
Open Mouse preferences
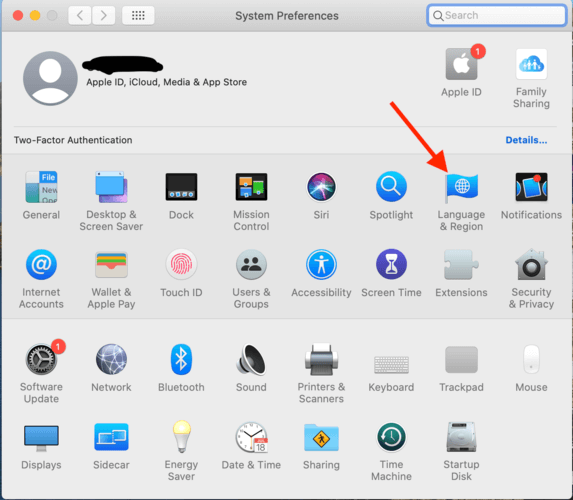tap(531, 359)
